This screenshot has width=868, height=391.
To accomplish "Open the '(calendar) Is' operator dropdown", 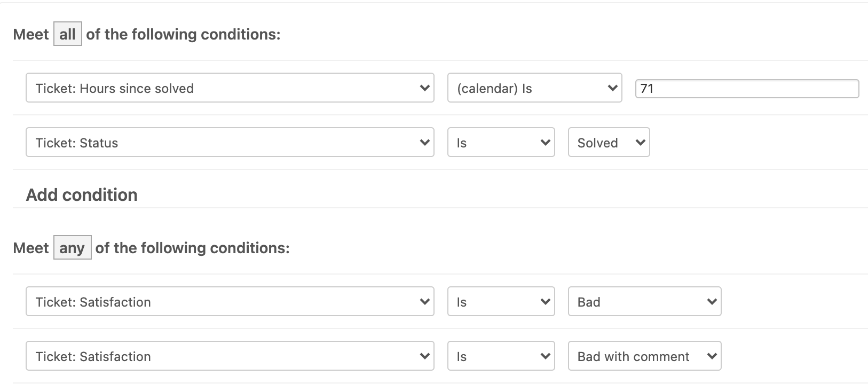I will click(534, 88).
